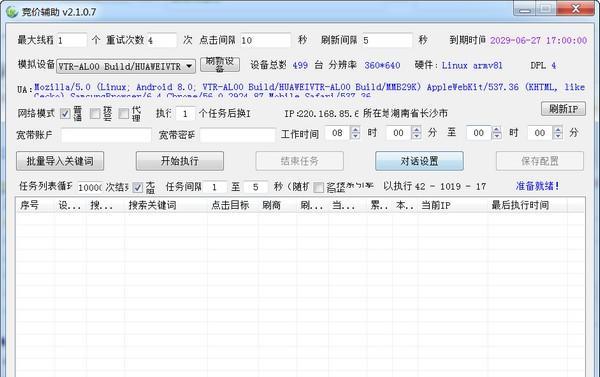Click the 宽带账户 input field
Screen dimensions: 600x377
(106, 135)
